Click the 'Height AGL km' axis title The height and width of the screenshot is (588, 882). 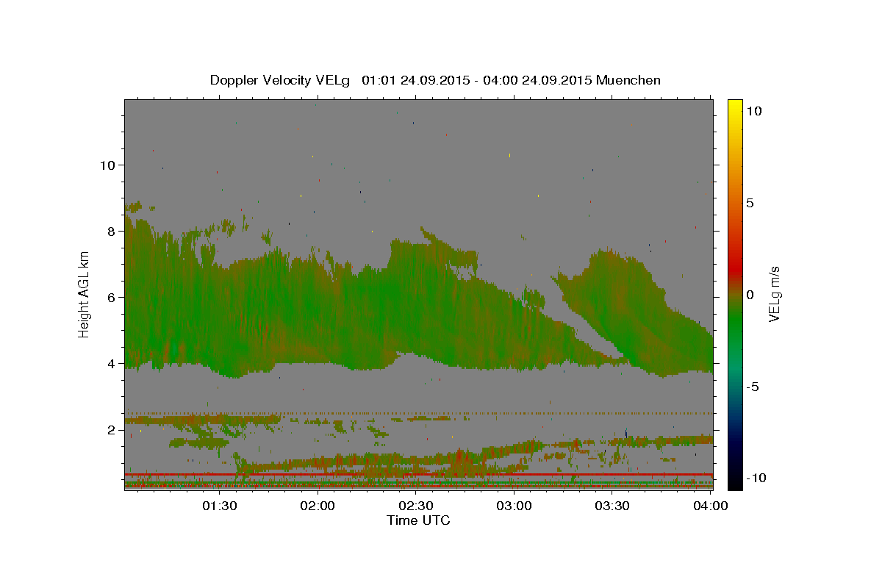point(85,295)
